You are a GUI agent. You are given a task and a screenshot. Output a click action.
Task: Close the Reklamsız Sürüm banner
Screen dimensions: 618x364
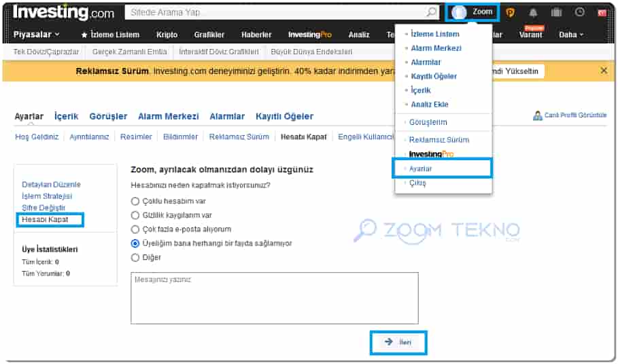pos(604,71)
